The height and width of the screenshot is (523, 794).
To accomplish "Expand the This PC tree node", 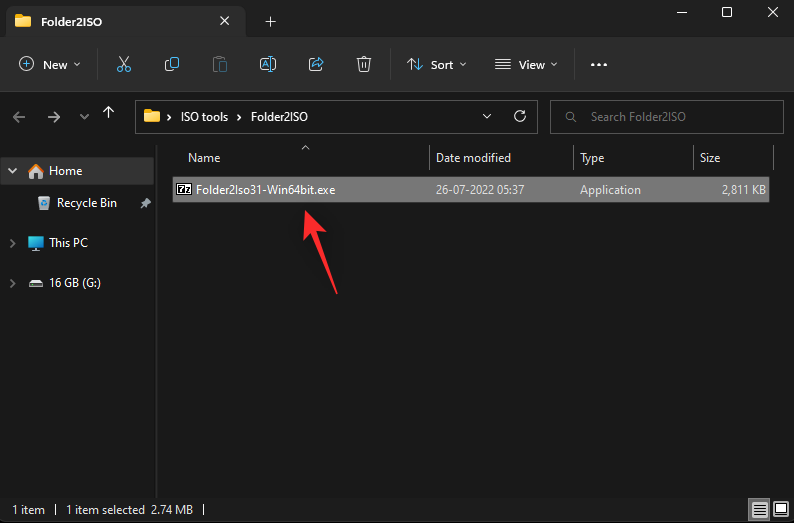I will (x=13, y=244).
